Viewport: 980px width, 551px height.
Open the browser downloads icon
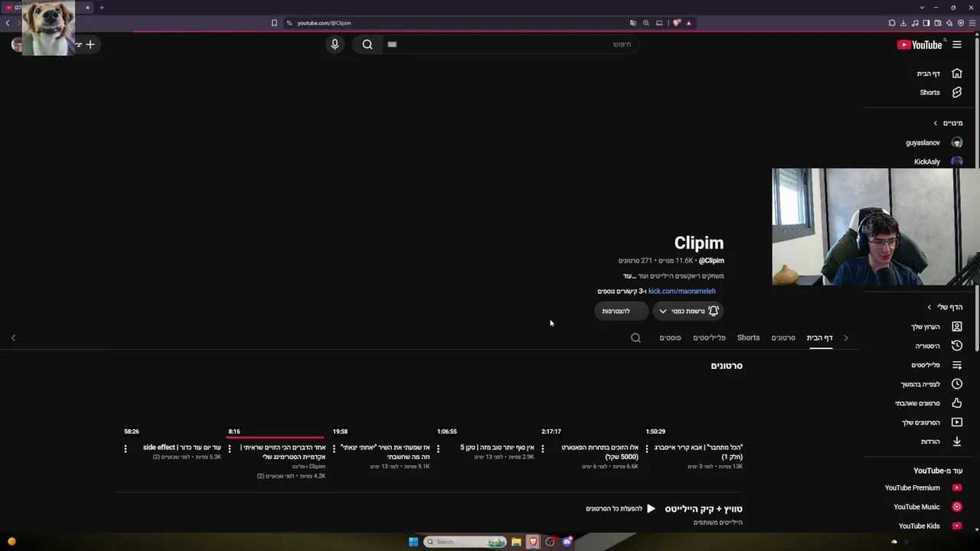pyautogui.click(x=903, y=23)
